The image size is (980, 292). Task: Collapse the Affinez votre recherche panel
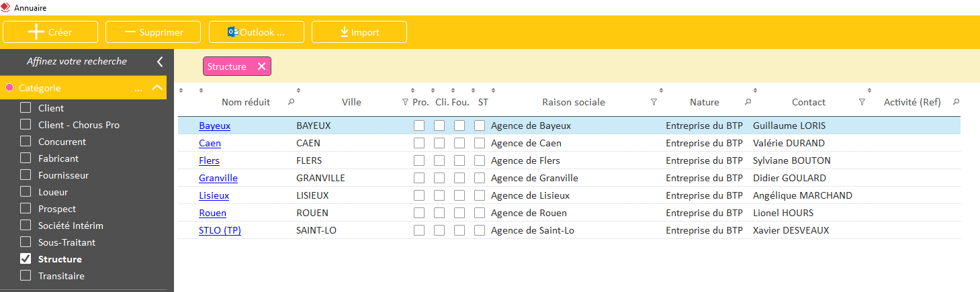[x=160, y=62]
